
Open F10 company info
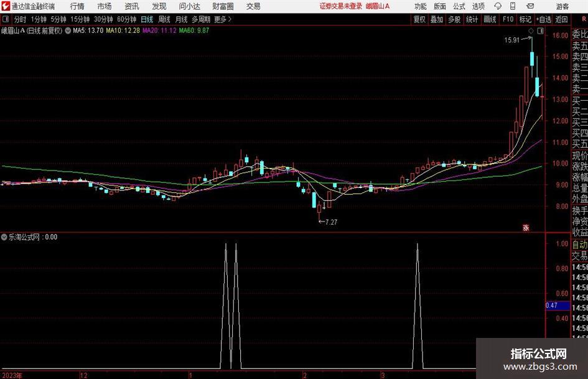[x=508, y=19]
